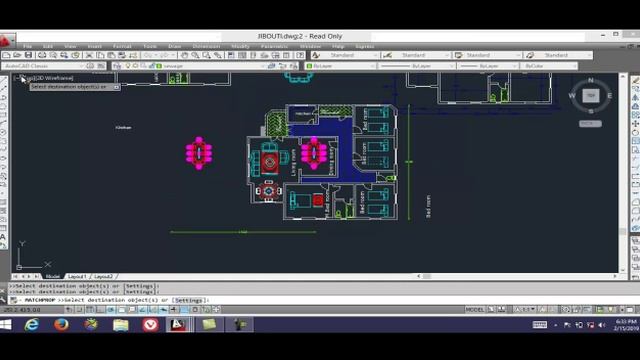Click the 2D Wireframe viewport control label

click(x=54, y=78)
